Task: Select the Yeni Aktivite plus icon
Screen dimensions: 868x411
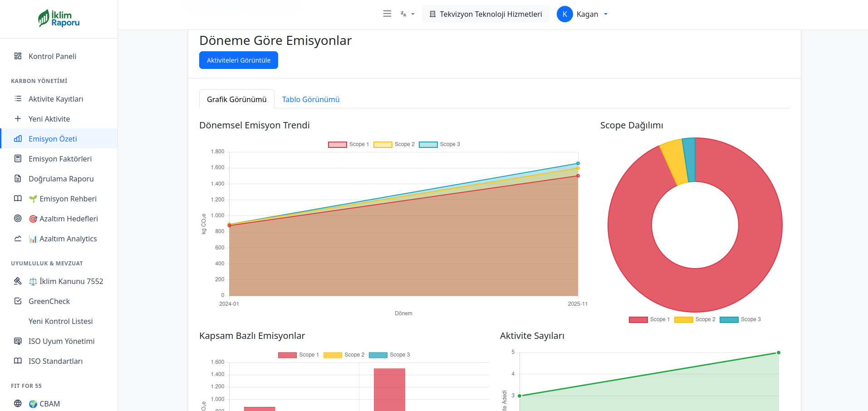Action: (x=18, y=118)
